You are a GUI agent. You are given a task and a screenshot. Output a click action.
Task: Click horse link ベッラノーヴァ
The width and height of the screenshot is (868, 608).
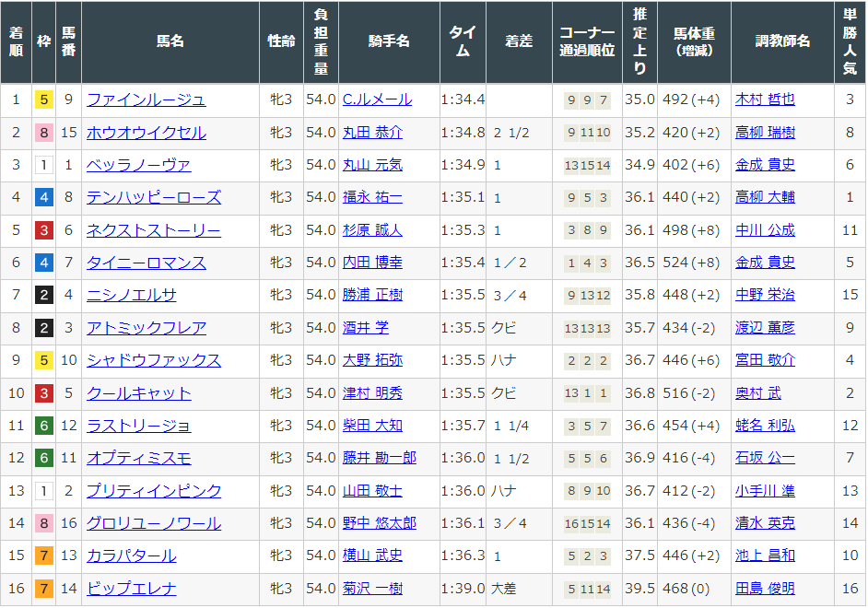pos(139,165)
